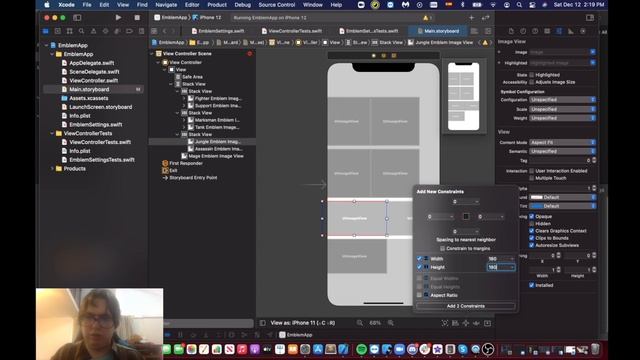Select Mage Emblem Image View outline row

click(212, 156)
